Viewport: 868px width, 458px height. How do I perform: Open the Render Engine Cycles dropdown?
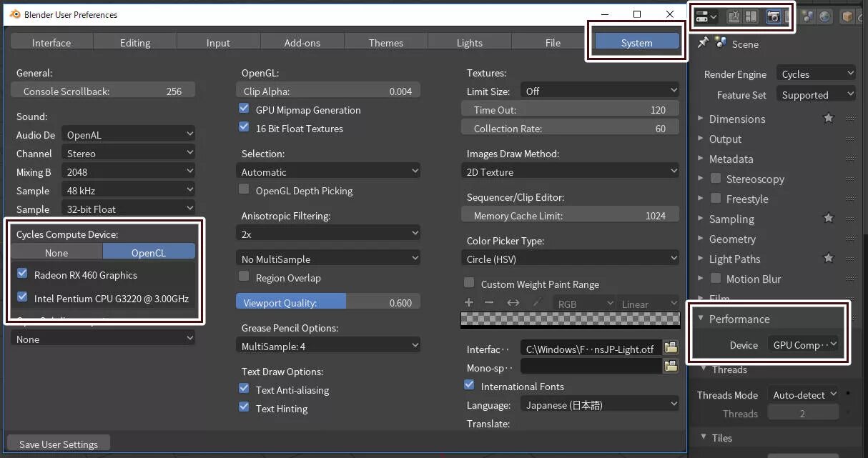point(816,74)
